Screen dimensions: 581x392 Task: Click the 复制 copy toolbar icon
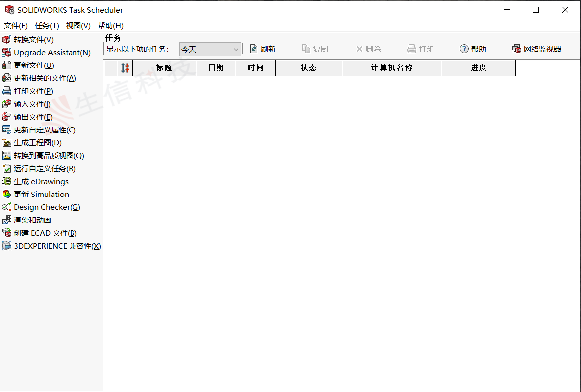coord(306,49)
